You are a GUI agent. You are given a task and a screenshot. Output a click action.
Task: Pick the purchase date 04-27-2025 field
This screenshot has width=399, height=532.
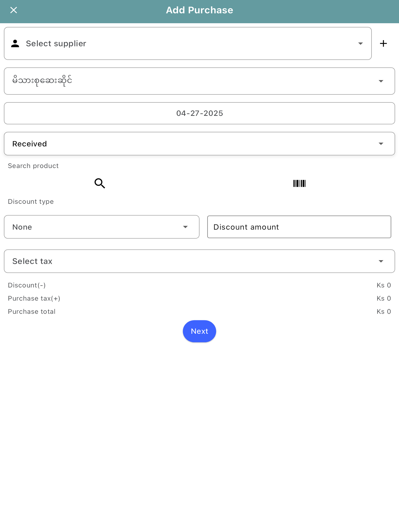click(199, 113)
